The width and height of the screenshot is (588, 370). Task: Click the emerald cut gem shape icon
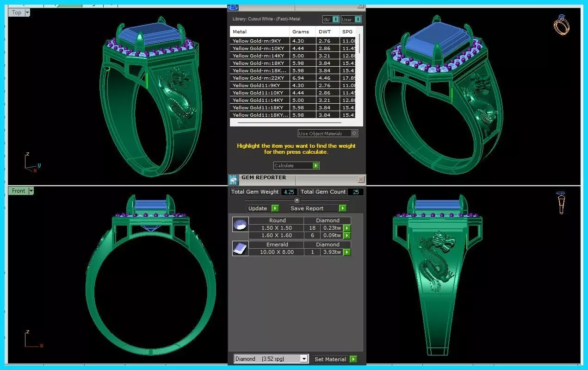click(240, 249)
